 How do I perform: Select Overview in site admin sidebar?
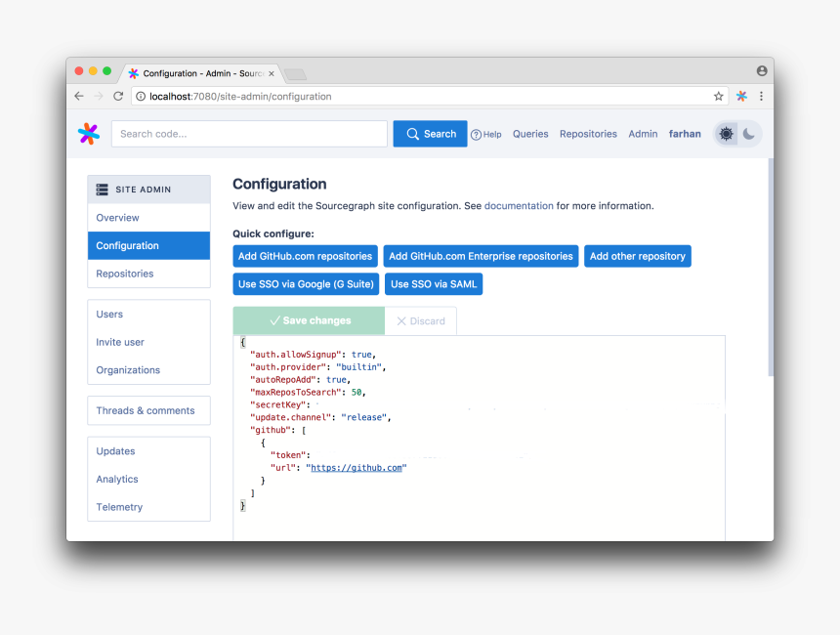tap(118, 218)
